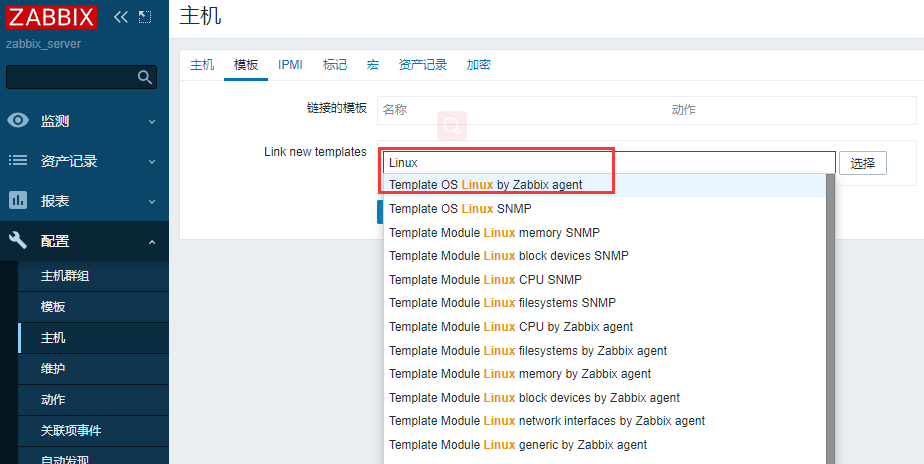This screenshot has height=464, width=924.
Task: Click the zabbix_server name label
Action: [44, 44]
